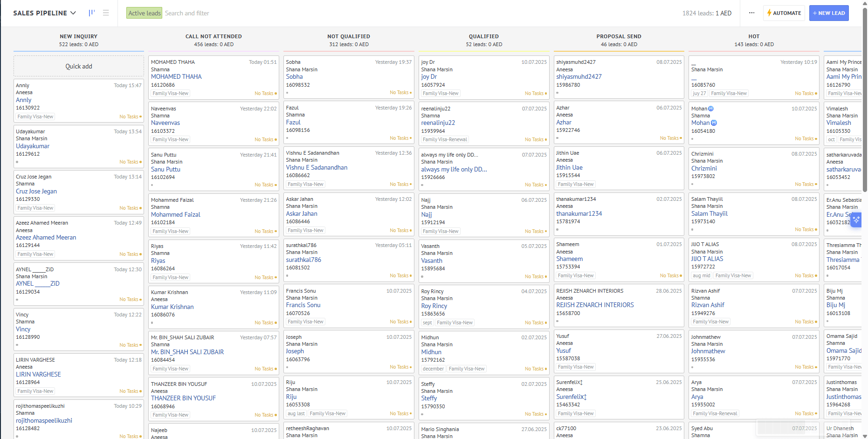Open the Francis Sonu lead link
This screenshot has height=439, width=868.
pyautogui.click(x=303, y=305)
